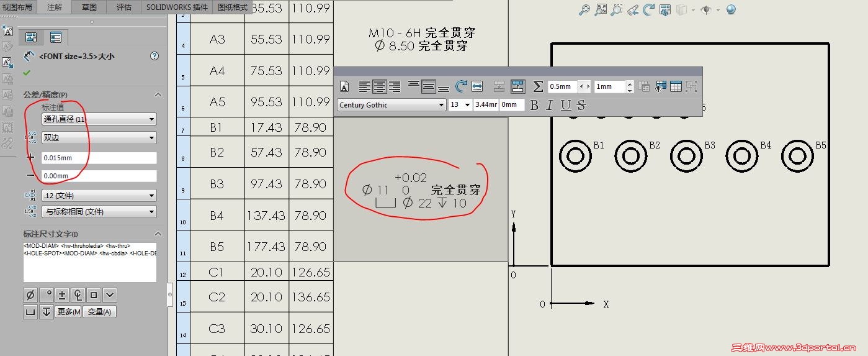The image size is (868, 356).
Task: Collapse the 标注尺寸文字 section
Action: (x=158, y=234)
